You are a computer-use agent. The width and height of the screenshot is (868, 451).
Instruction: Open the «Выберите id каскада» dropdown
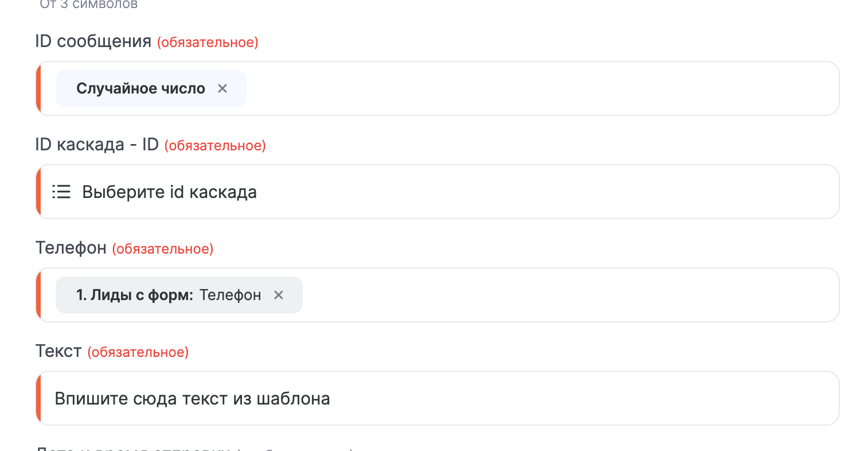(401, 191)
